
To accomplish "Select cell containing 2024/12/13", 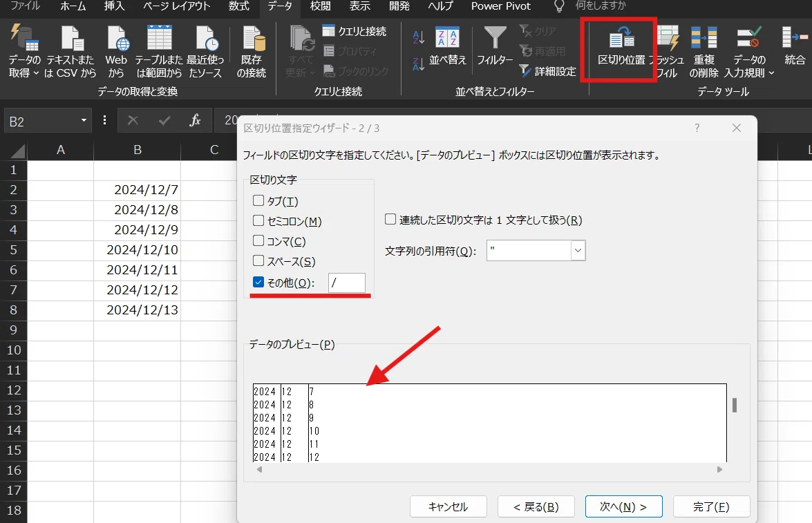I will (138, 310).
